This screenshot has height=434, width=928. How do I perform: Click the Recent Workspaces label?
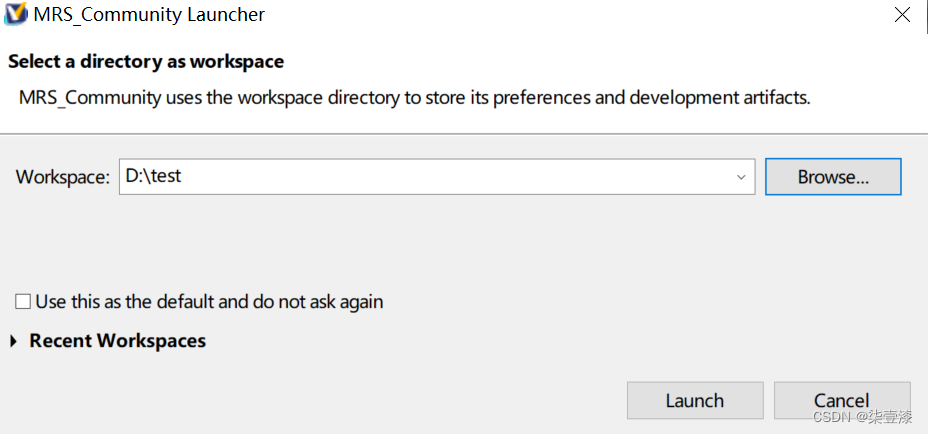(117, 341)
